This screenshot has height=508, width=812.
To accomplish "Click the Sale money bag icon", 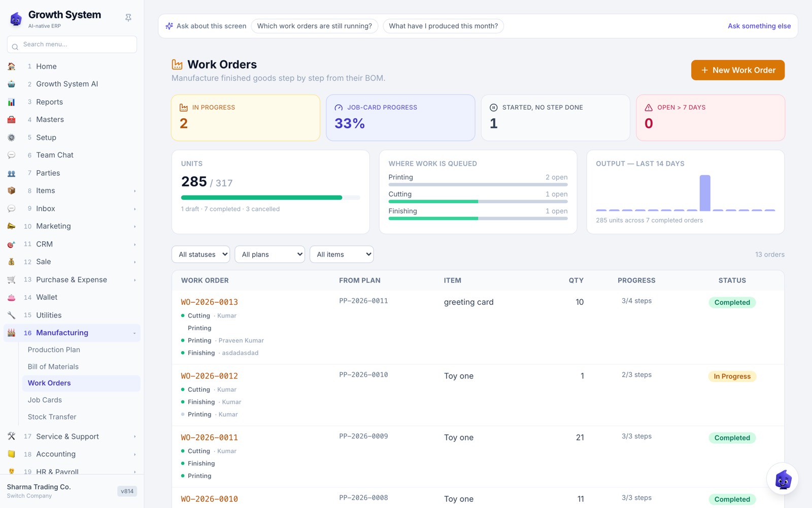I will [12, 262].
